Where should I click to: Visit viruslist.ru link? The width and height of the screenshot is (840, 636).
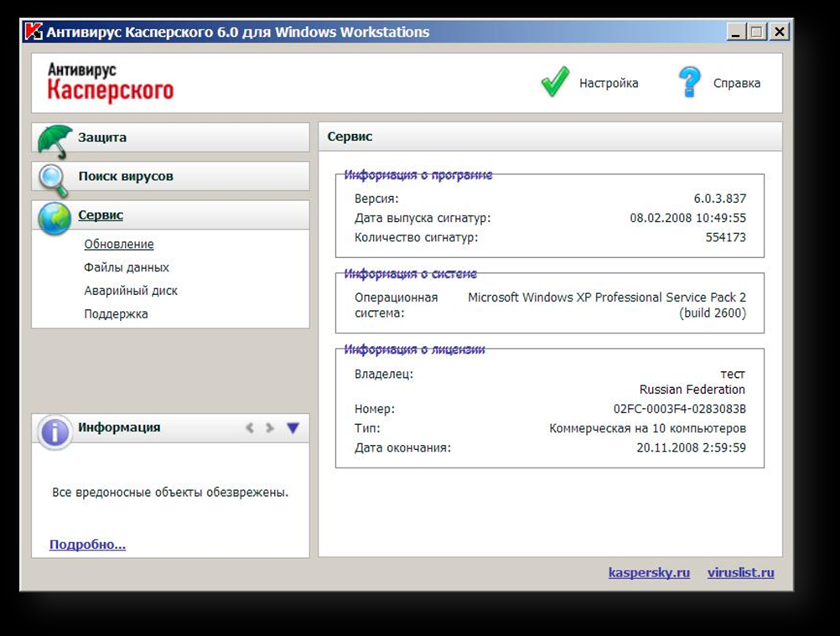pyautogui.click(x=741, y=573)
